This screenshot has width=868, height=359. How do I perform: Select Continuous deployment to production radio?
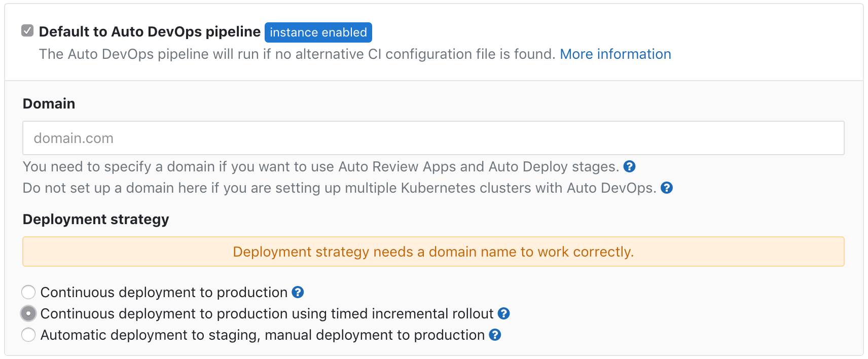28,292
